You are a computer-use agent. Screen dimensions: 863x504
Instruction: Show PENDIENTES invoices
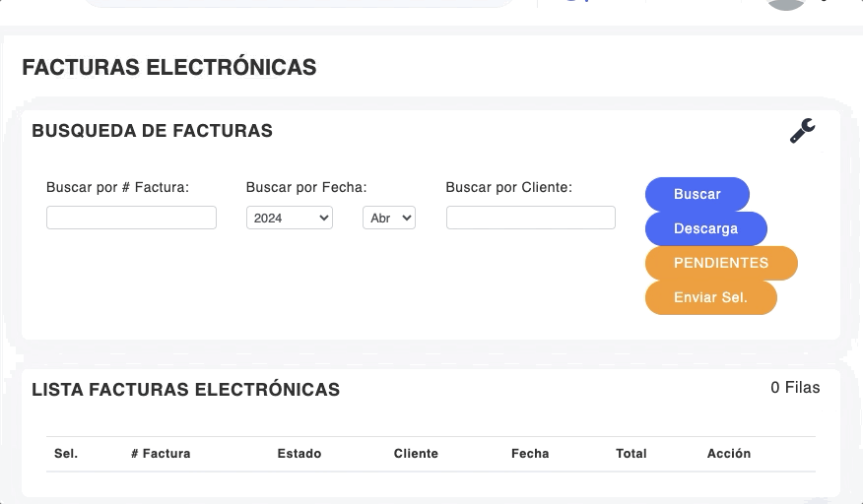click(x=720, y=263)
